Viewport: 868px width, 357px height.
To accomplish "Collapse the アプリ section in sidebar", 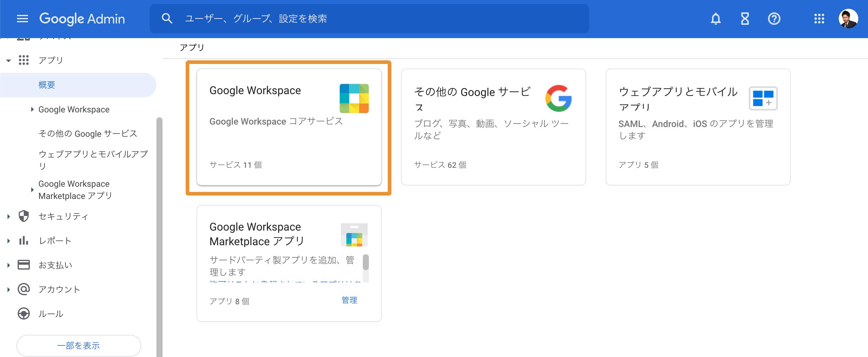I will click(9, 60).
